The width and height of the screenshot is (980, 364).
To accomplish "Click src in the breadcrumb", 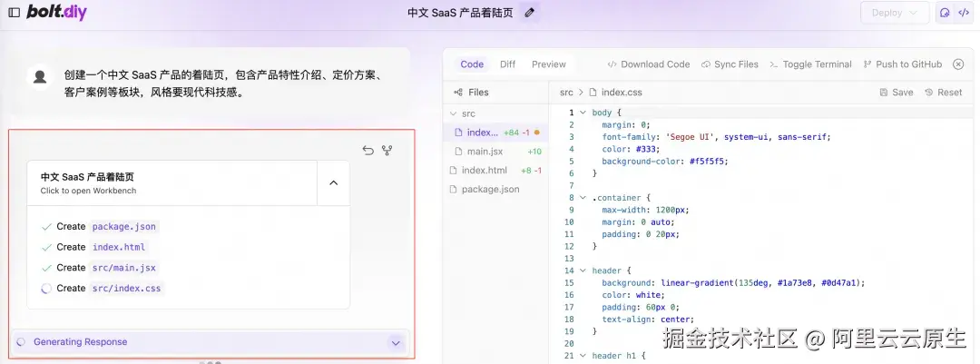I will coord(566,92).
